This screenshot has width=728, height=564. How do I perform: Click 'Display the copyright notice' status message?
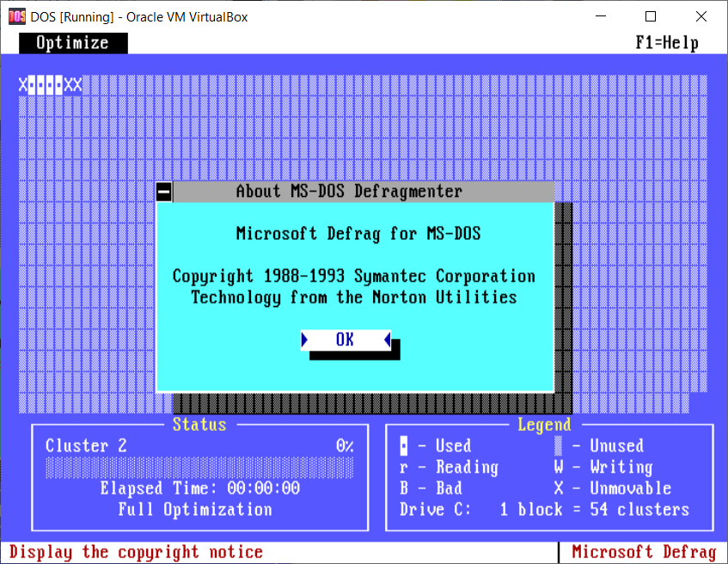[136, 552]
